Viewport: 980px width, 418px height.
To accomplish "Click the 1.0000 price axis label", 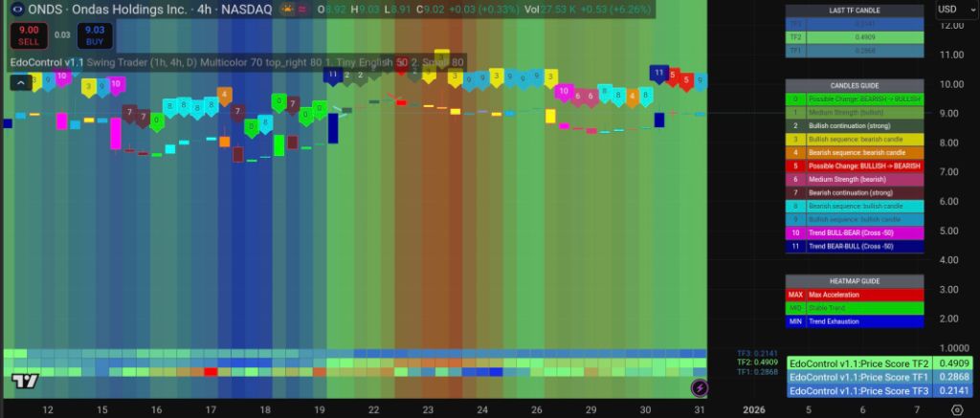I will pos(954,348).
